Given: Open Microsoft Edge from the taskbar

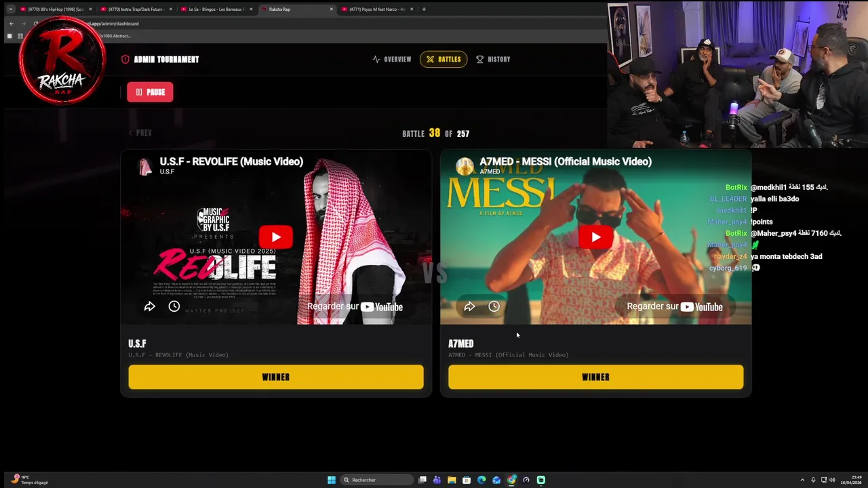Looking at the screenshot, I should [481, 480].
